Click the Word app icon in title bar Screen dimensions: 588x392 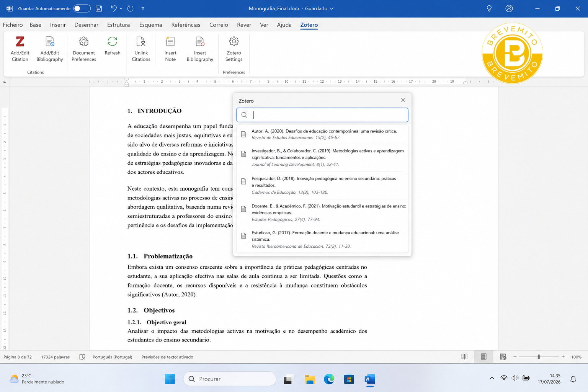click(10, 8)
